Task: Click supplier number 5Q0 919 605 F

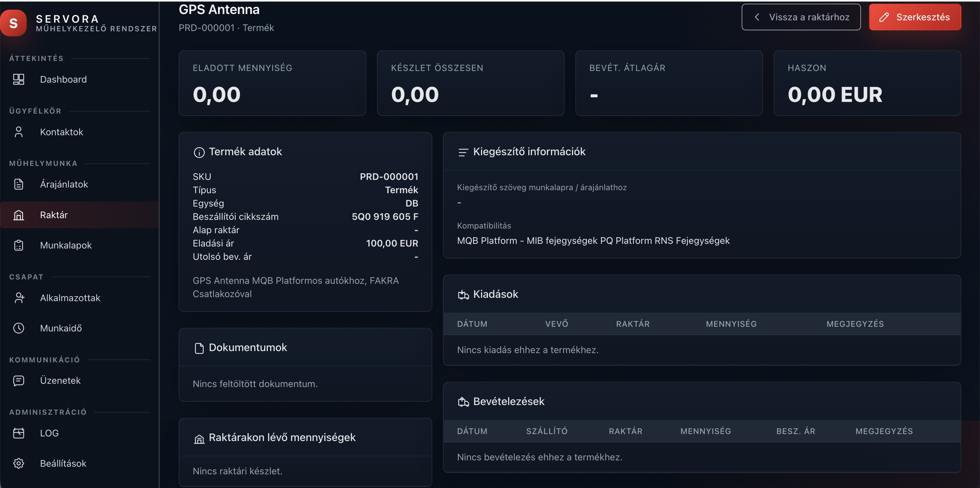Action: click(x=385, y=217)
